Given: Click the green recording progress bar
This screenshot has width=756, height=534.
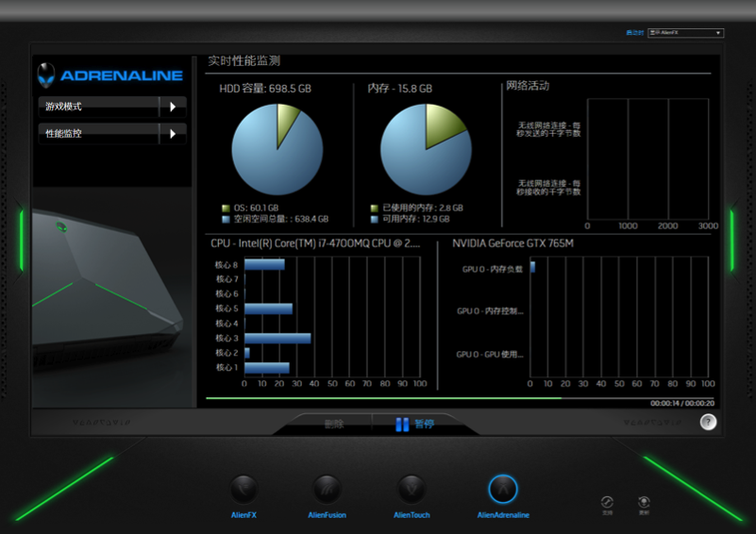Looking at the screenshot, I should tap(383, 398).
